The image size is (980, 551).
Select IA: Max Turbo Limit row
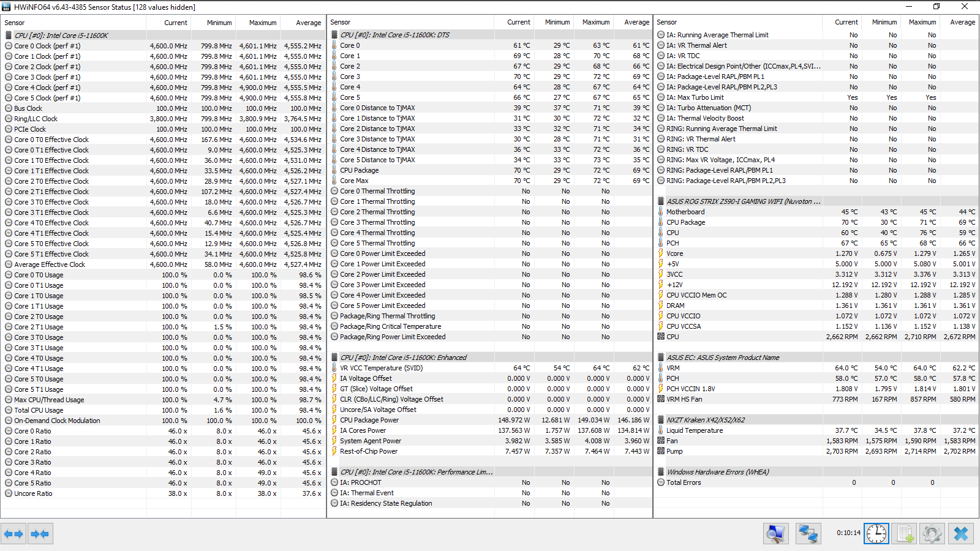coord(816,97)
